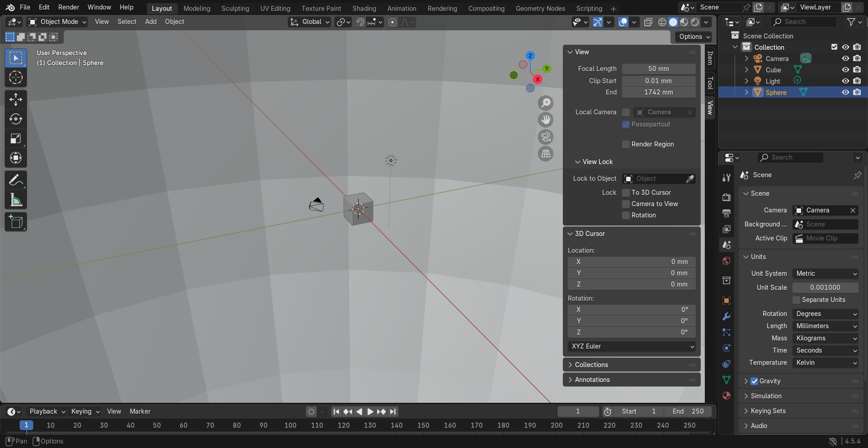Enable Render Region checkbox
The width and height of the screenshot is (868, 448).
coord(626,144)
